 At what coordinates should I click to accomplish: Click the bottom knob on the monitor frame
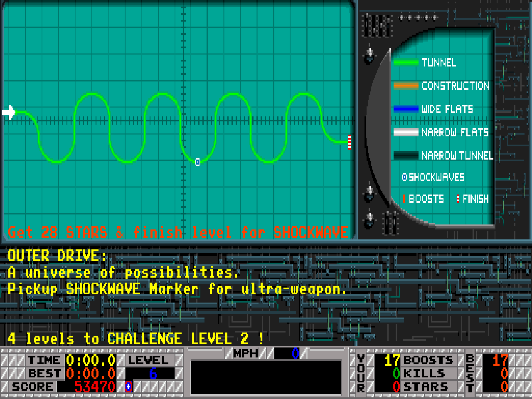tap(369, 219)
